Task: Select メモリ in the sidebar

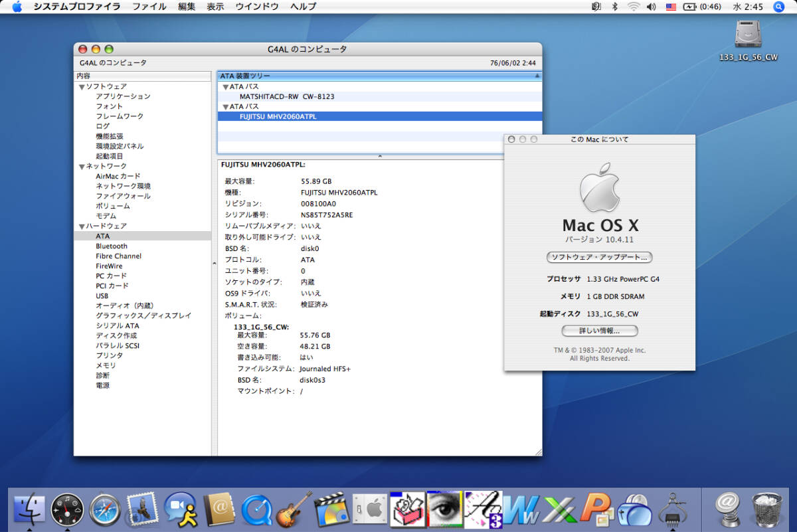Action: click(106, 365)
